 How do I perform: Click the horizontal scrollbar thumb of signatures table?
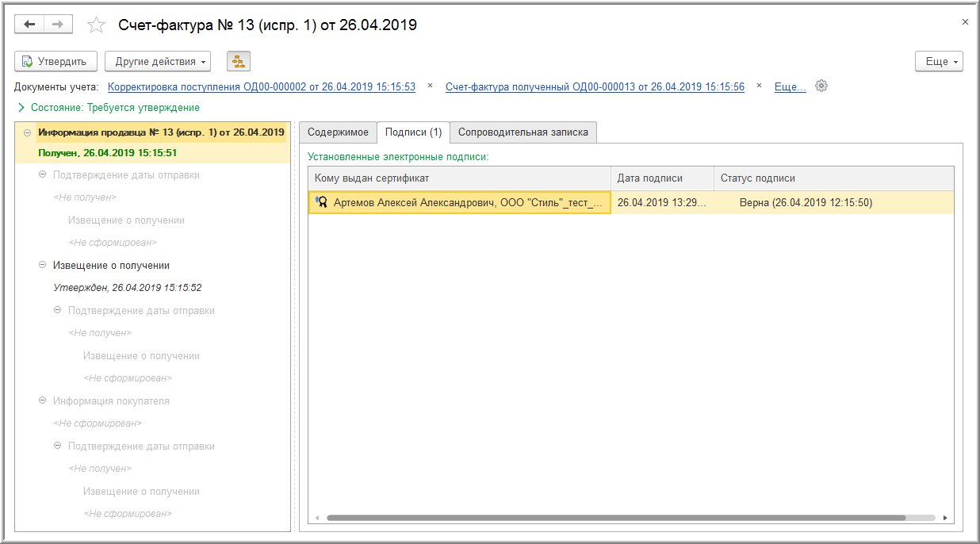615,518
